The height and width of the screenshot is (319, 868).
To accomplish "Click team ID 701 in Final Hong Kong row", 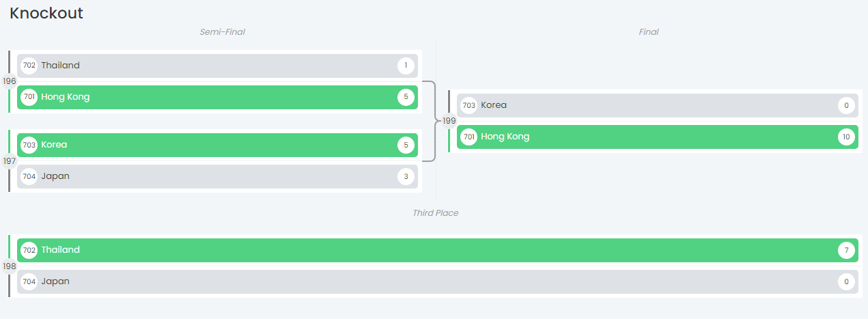I will coord(468,137).
